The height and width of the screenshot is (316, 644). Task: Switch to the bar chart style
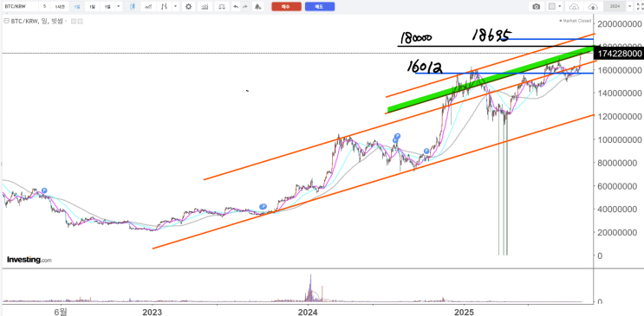[x=164, y=7]
